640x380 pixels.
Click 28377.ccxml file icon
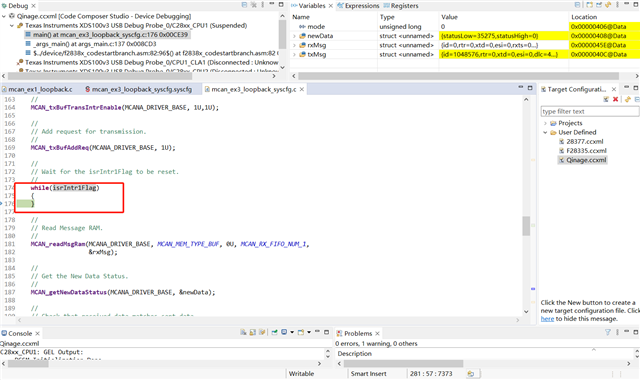coord(562,142)
